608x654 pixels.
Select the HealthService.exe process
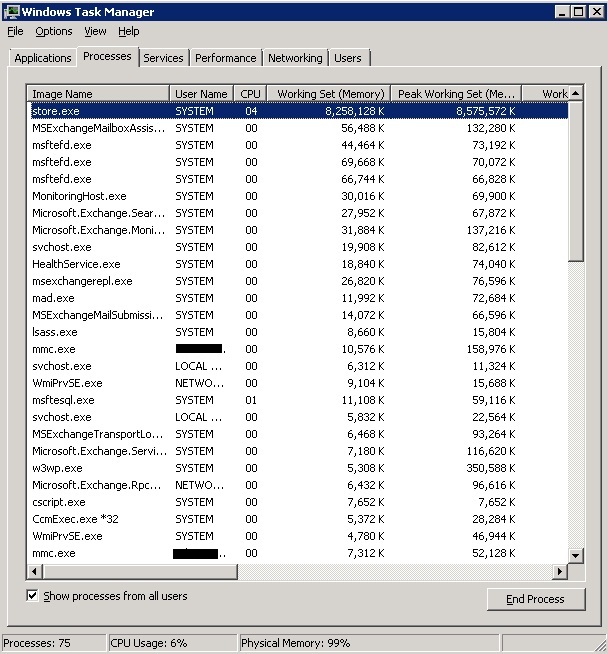click(x=299, y=264)
